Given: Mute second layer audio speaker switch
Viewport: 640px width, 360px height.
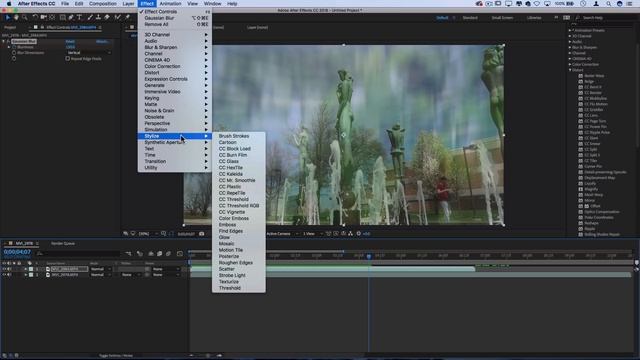Looking at the screenshot, I should 9,275.
